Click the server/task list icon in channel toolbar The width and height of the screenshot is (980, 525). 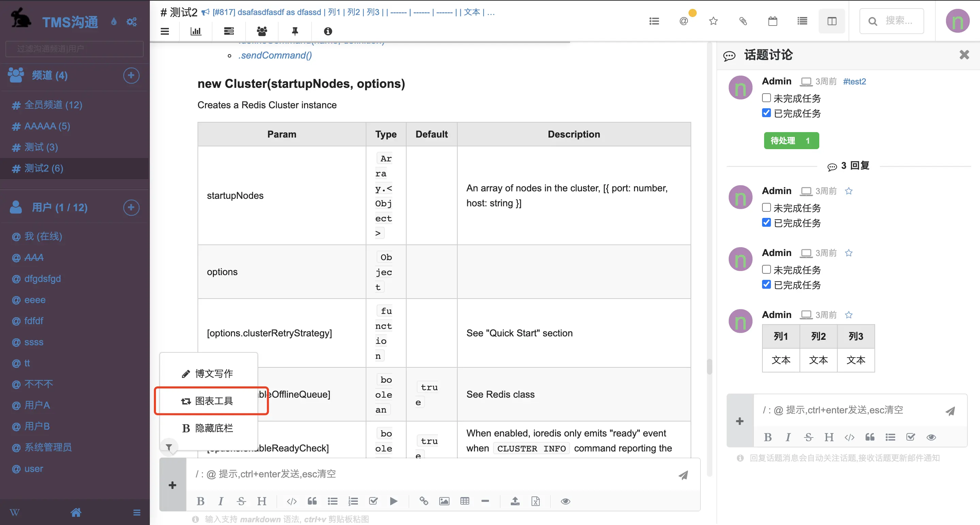[228, 31]
